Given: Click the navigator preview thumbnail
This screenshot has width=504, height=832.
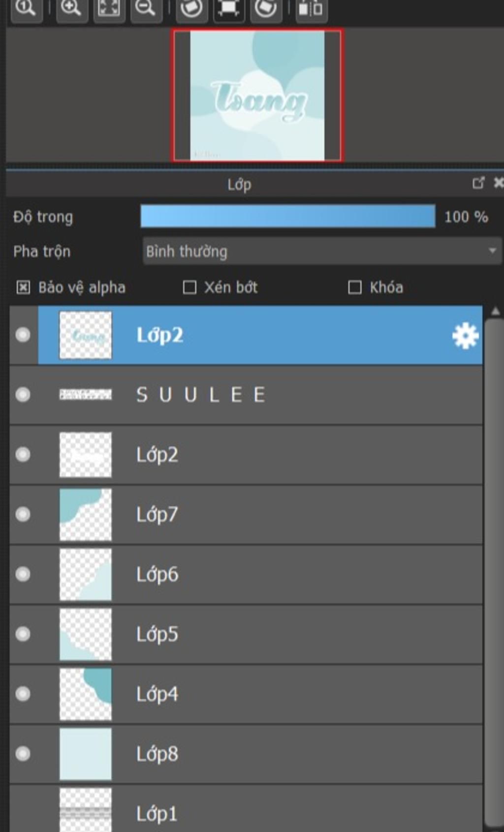Looking at the screenshot, I should click(257, 96).
